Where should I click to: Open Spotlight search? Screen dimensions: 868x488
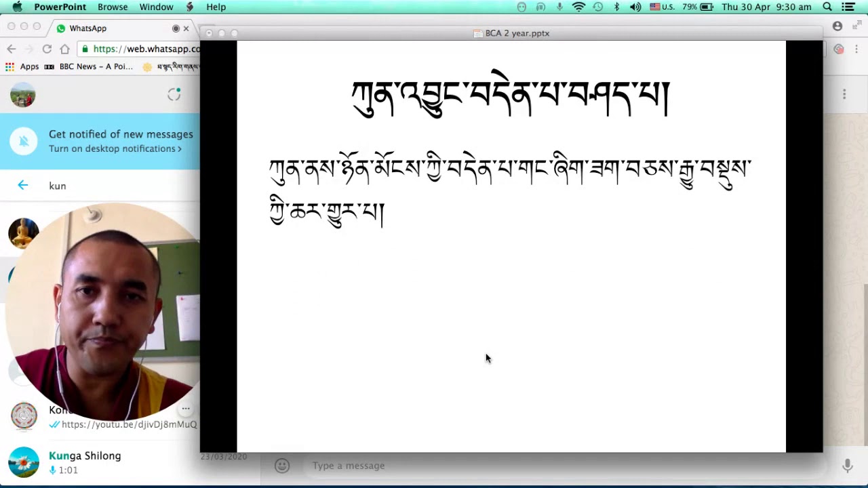coord(827,7)
